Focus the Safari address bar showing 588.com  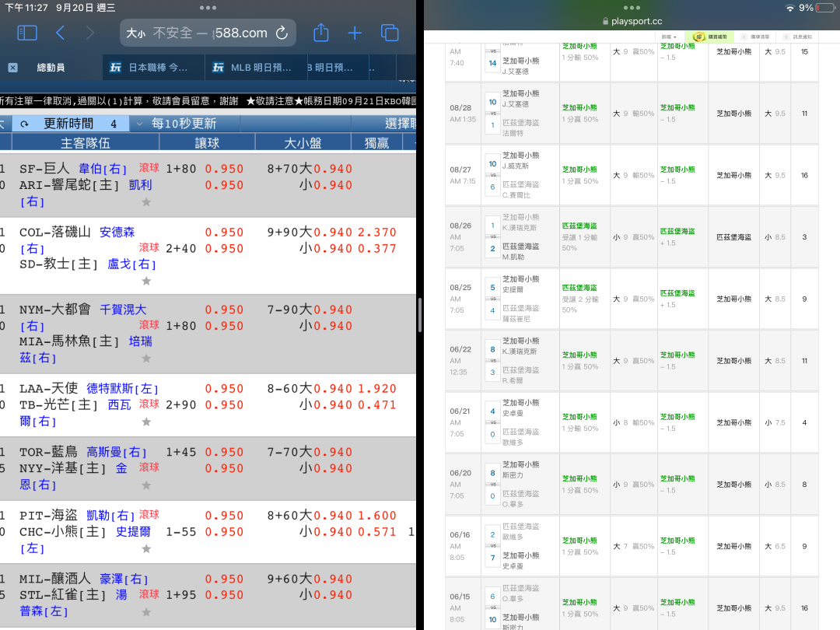pyautogui.click(x=208, y=33)
